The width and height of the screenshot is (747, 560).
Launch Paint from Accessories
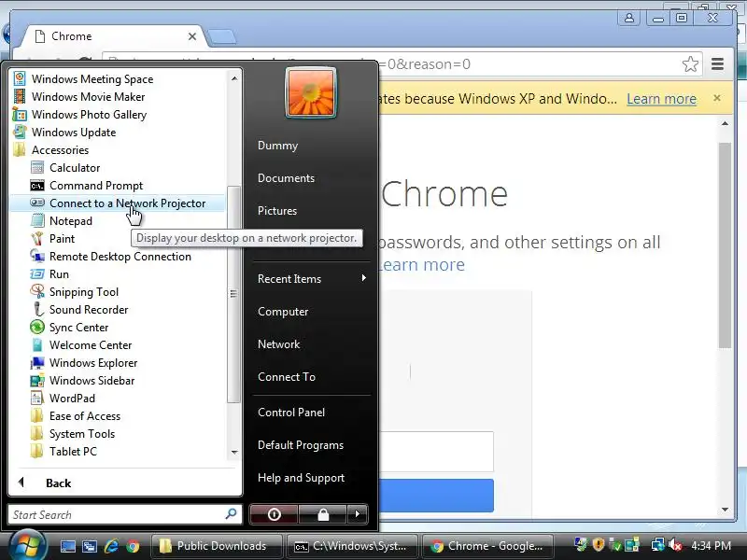click(x=62, y=239)
